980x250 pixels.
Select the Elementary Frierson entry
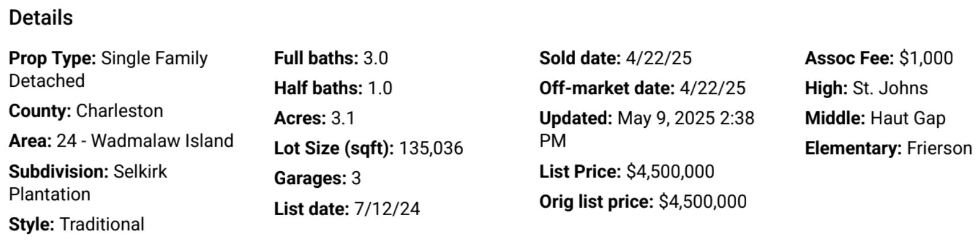pos(888,148)
